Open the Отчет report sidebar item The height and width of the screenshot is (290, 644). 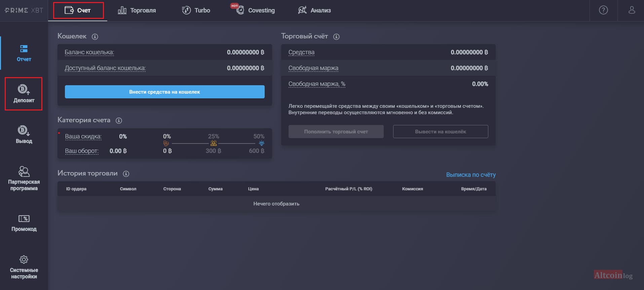[24, 53]
